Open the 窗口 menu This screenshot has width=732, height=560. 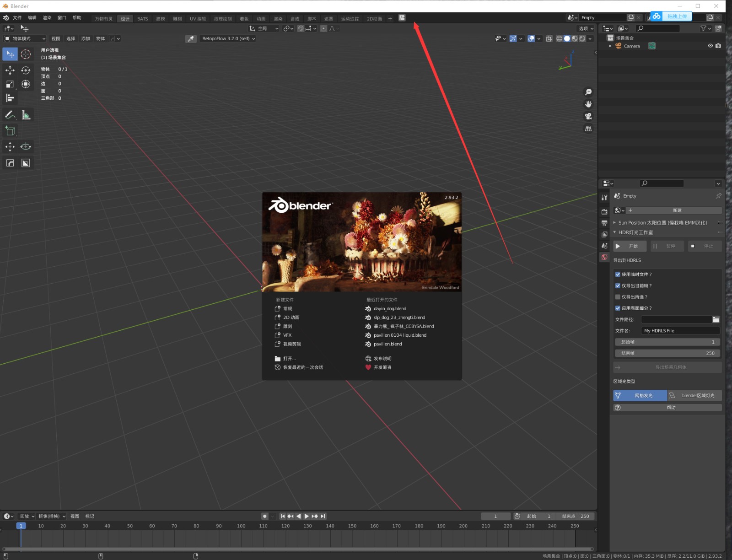click(62, 18)
